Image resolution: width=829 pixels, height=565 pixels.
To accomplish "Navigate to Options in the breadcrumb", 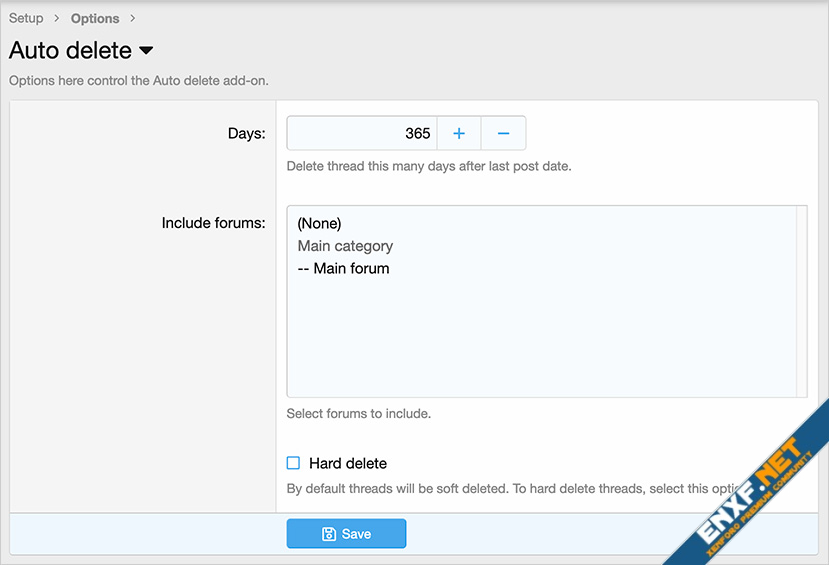I will click(95, 18).
